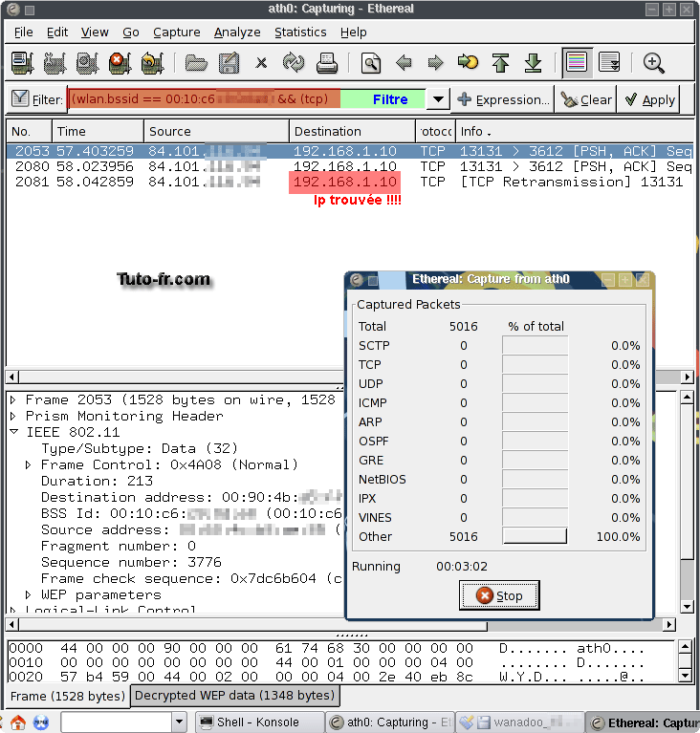
Task: Select packet 2053 row
Action: [350, 151]
